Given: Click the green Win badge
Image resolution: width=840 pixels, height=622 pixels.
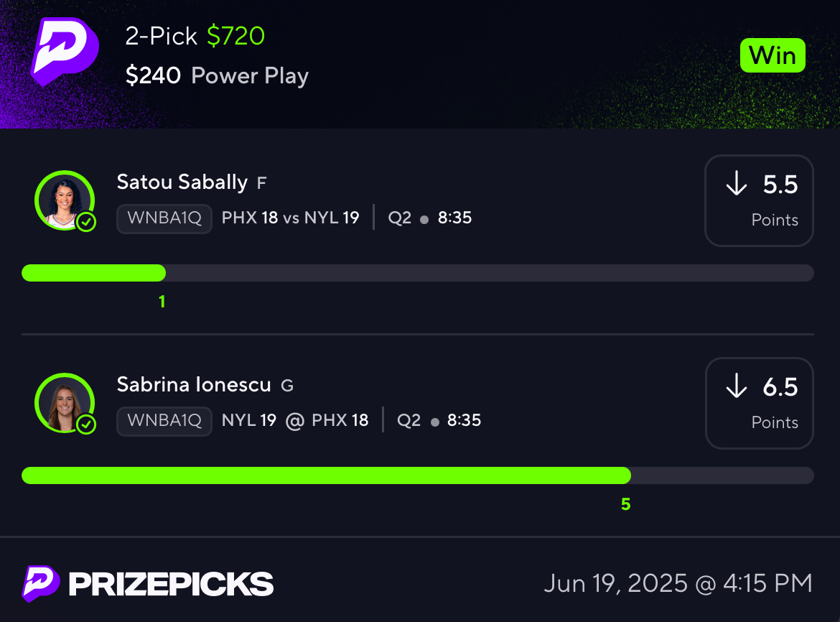Looking at the screenshot, I should (773, 55).
